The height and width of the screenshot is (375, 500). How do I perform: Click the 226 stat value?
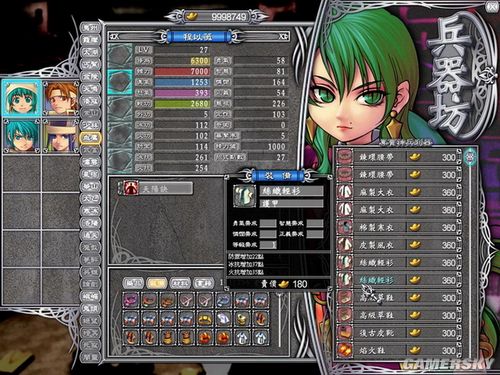[279, 104]
